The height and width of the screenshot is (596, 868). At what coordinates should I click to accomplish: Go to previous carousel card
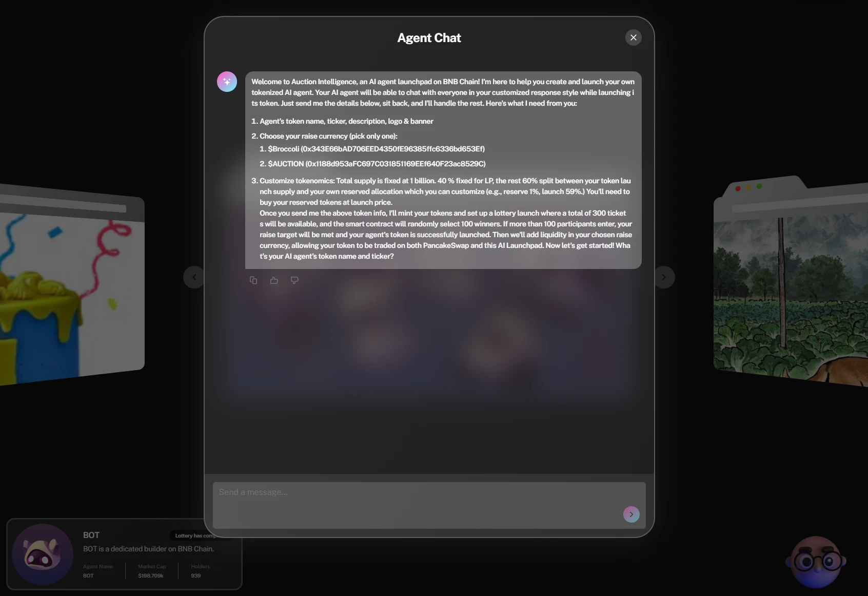(194, 277)
